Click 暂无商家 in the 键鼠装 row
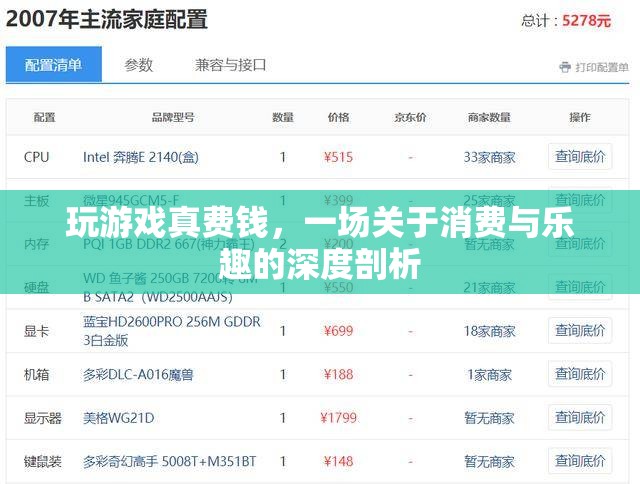Viewport: 640px width, 484px height. (x=489, y=462)
